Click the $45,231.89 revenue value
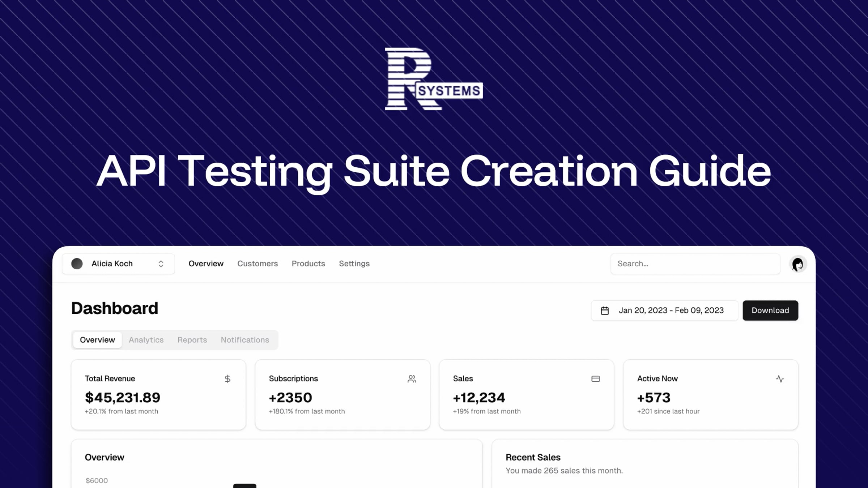The image size is (868, 488). (123, 398)
